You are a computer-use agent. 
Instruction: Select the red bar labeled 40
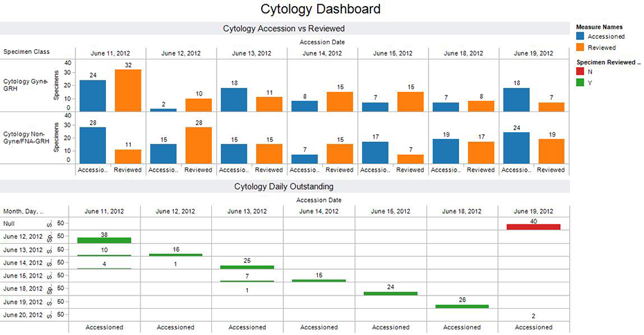[x=533, y=227]
